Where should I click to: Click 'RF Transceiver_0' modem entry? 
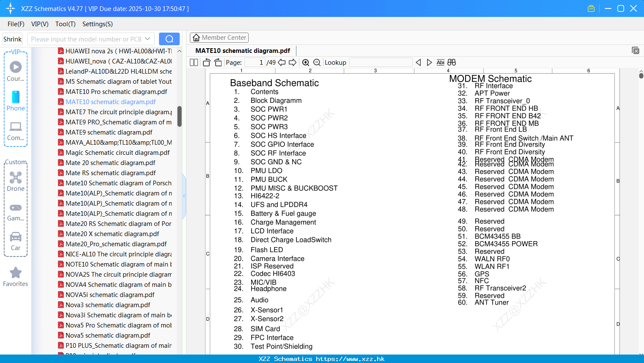(x=502, y=101)
